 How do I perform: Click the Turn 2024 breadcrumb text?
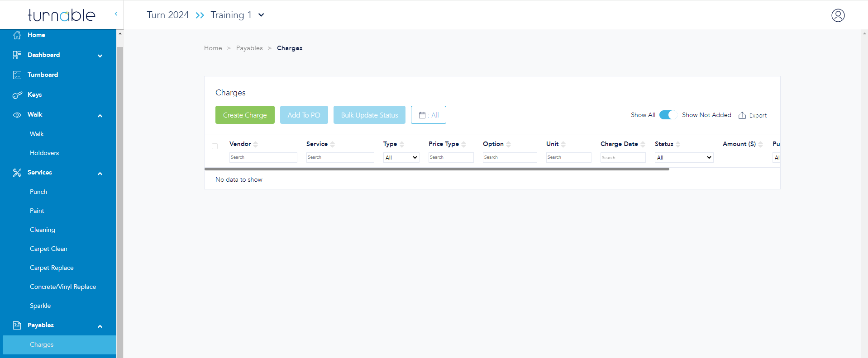[x=168, y=15]
